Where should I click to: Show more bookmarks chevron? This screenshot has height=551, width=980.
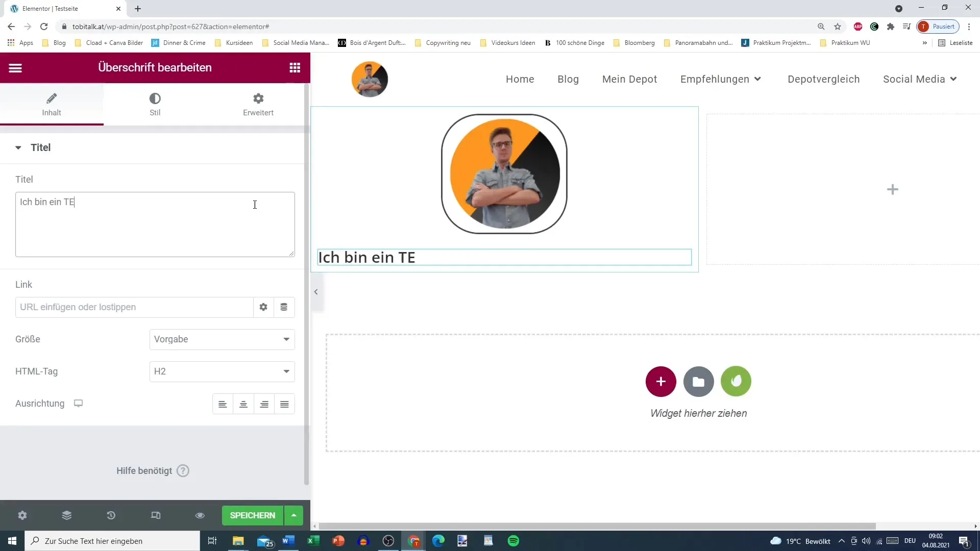[924, 43]
